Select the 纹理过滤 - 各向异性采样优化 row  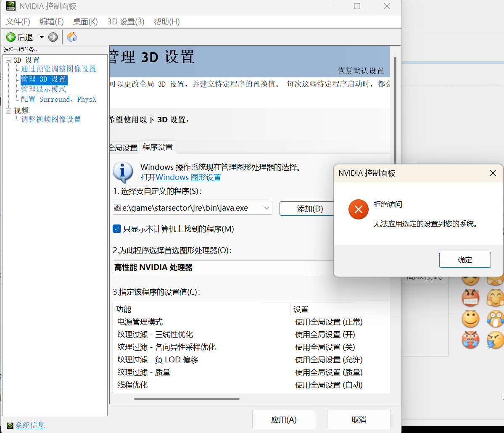(x=251, y=347)
